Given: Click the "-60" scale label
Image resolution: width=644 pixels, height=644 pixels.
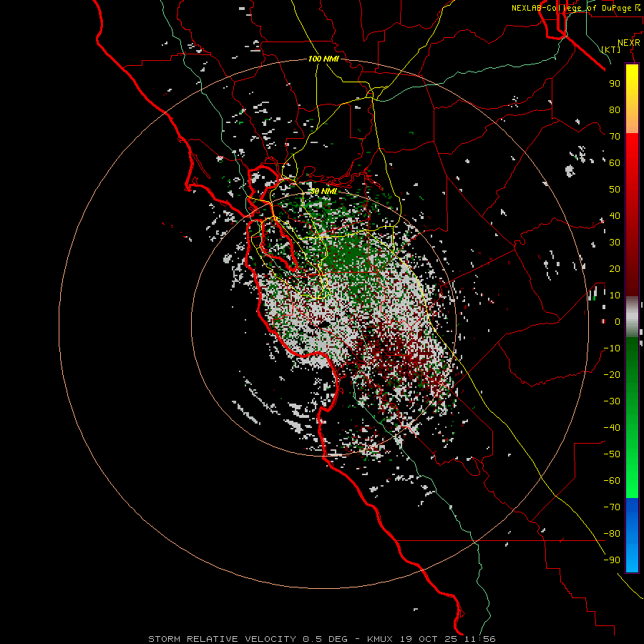Looking at the screenshot, I should click(612, 481).
